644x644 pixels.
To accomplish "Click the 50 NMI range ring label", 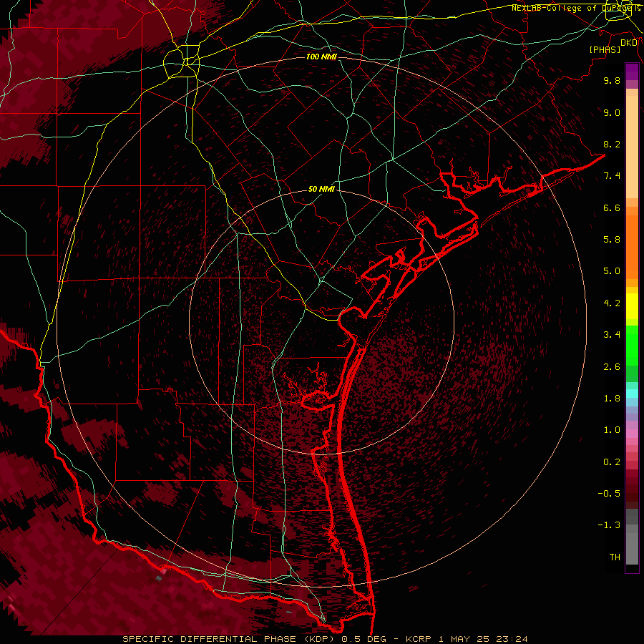I will pos(321,190).
